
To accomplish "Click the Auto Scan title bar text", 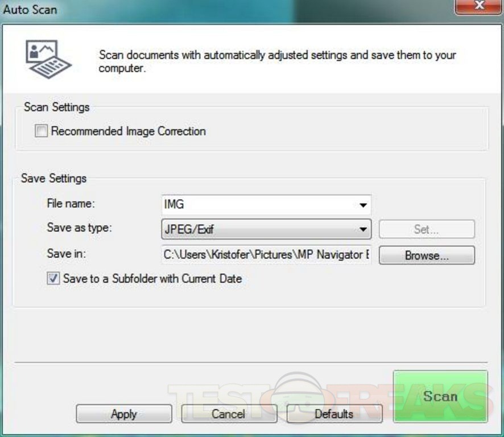I will point(30,10).
